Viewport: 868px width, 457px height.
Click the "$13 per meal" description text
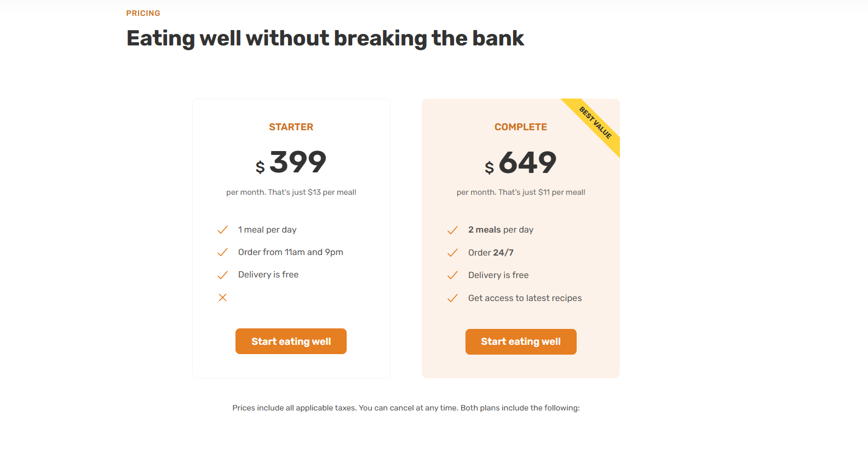pos(291,192)
